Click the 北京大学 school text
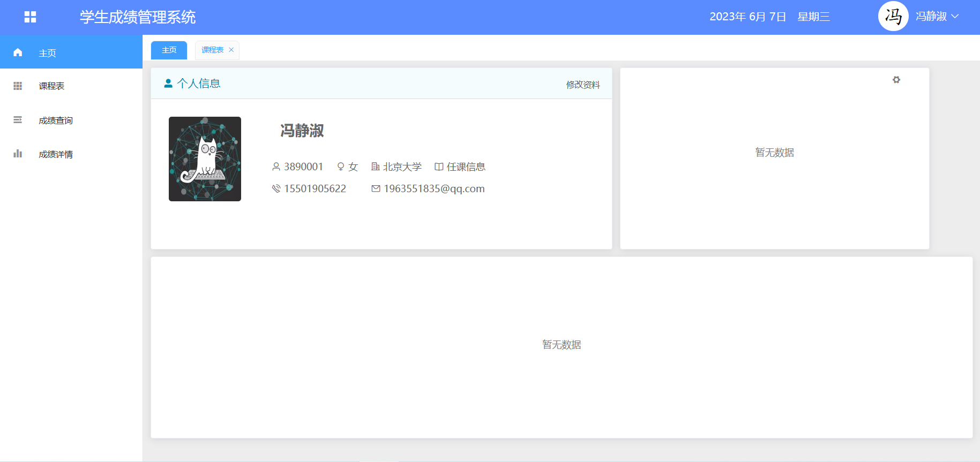The image size is (980, 462). pyautogui.click(x=402, y=167)
